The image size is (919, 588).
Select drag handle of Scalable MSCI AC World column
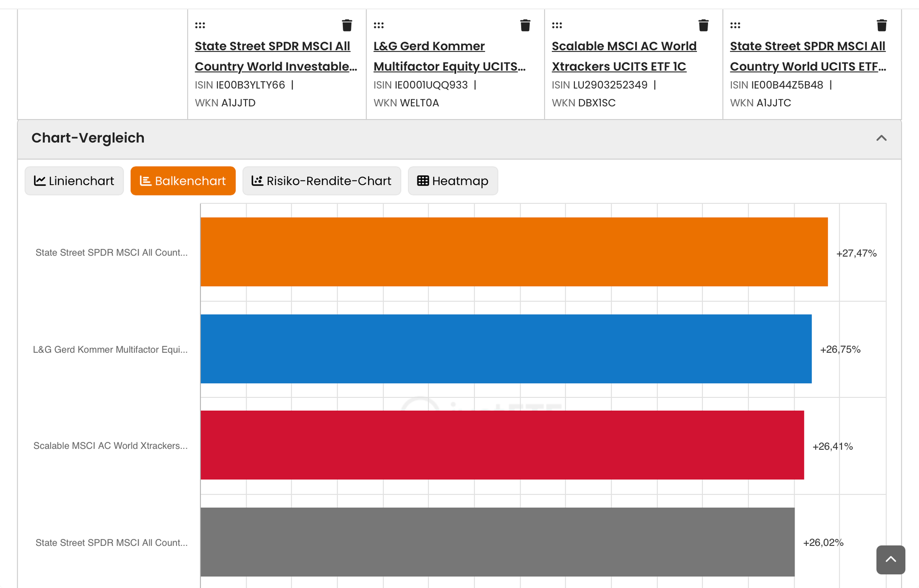click(x=557, y=25)
